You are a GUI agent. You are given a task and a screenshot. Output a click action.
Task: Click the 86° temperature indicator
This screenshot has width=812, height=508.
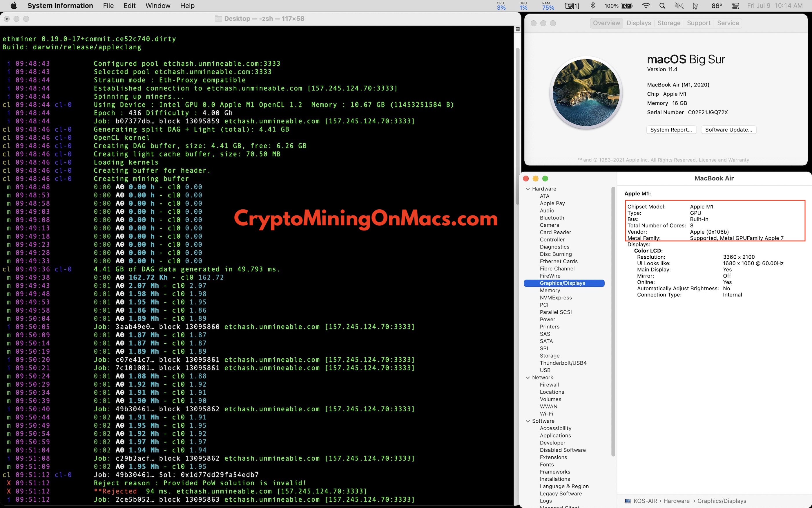coord(717,6)
